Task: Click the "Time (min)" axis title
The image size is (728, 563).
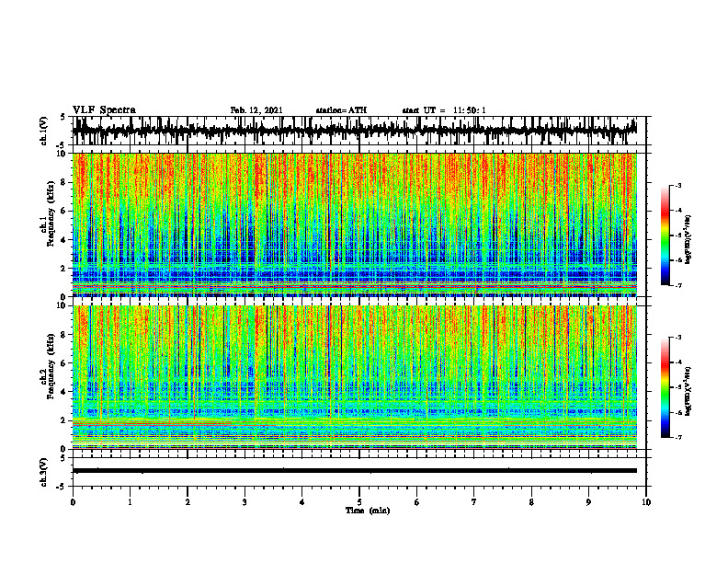Action: pos(368,511)
